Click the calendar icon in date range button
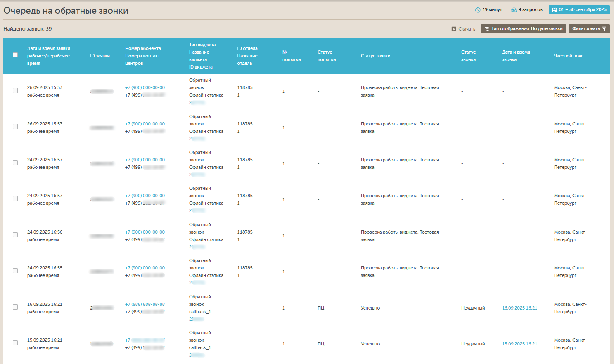Image resolution: width=614 pixels, height=364 pixels. tap(555, 10)
